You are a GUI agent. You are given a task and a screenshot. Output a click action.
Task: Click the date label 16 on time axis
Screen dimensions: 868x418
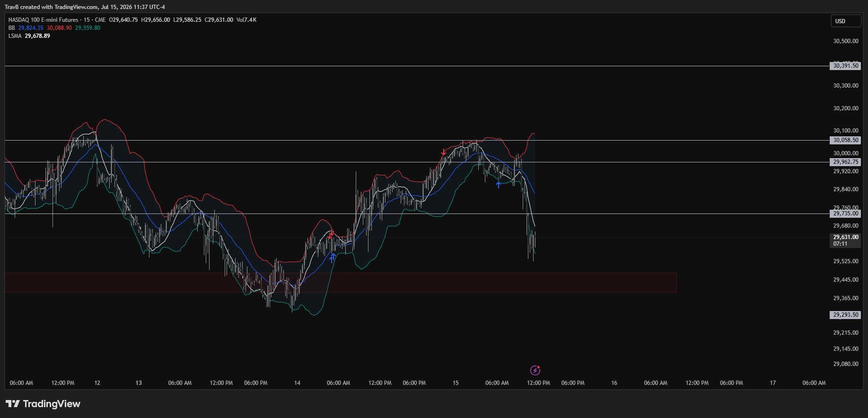[614, 383]
